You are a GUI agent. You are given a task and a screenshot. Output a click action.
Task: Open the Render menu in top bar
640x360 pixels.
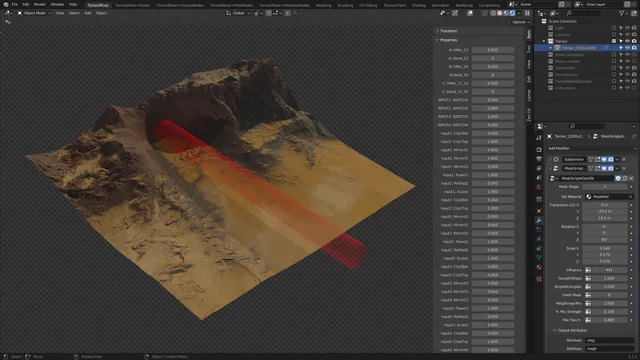click(40, 4)
